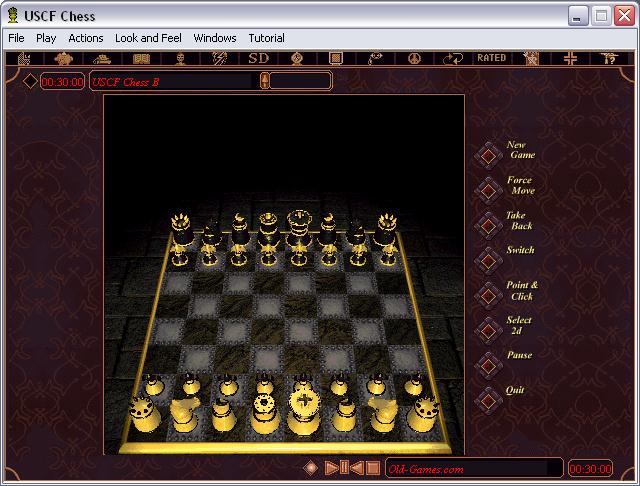Viewport: 640px width, 486px height.
Task: Click the toolbar icon right of the rook
Action: click(63, 58)
